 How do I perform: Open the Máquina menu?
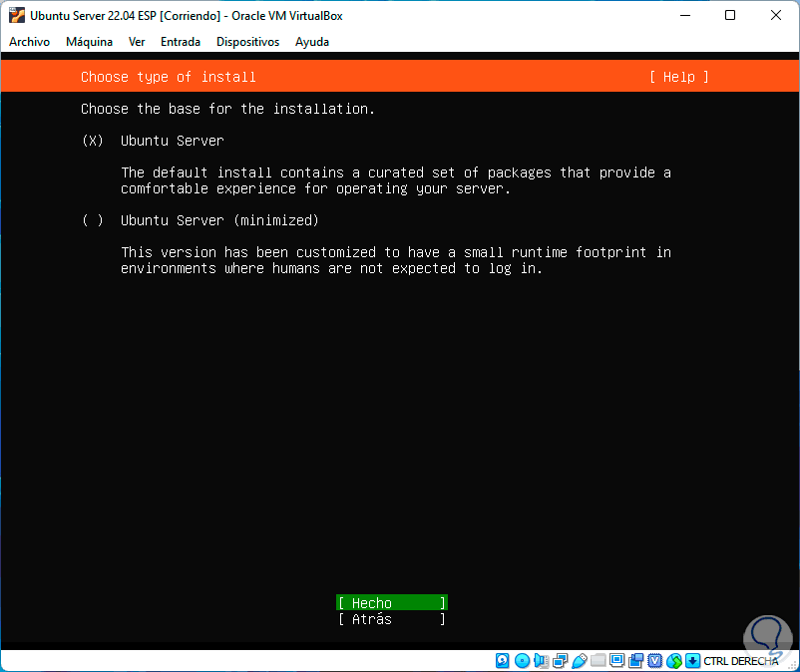point(90,42)
